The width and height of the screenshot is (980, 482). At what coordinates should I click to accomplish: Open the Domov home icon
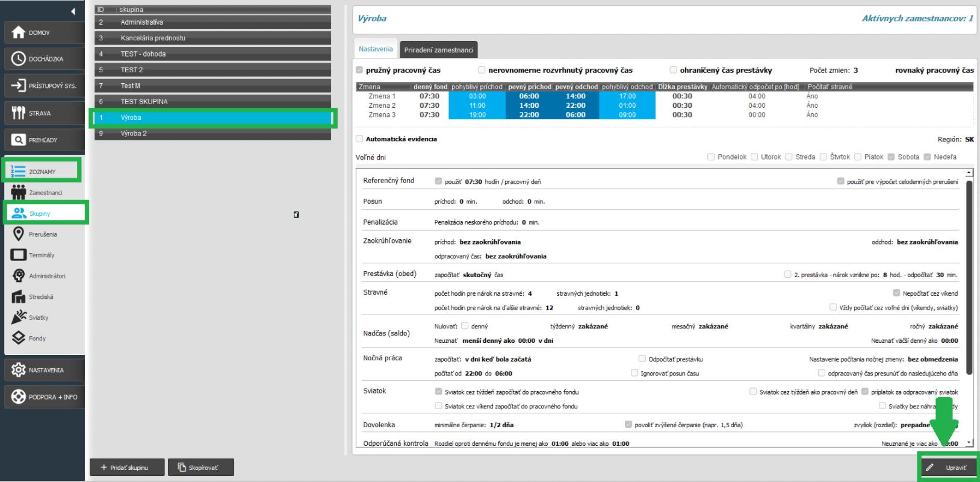coord(19,33)
